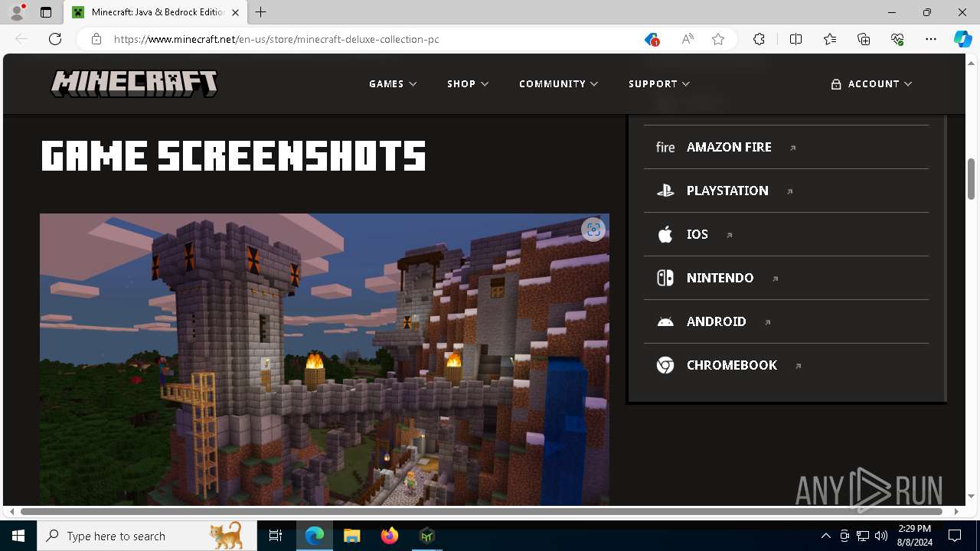Open the notification center icon
The width and height of the screenshot is (980, 551).
955,536
